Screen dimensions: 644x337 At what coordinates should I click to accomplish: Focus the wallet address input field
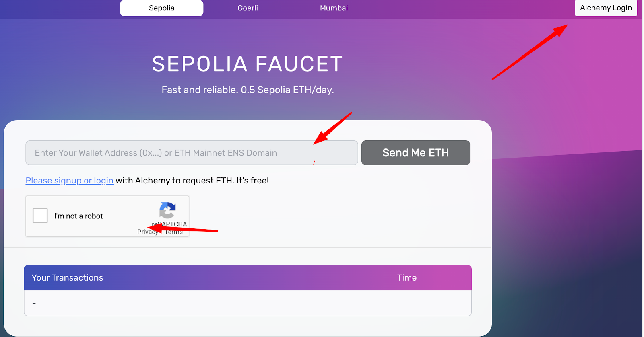(192, 153)
